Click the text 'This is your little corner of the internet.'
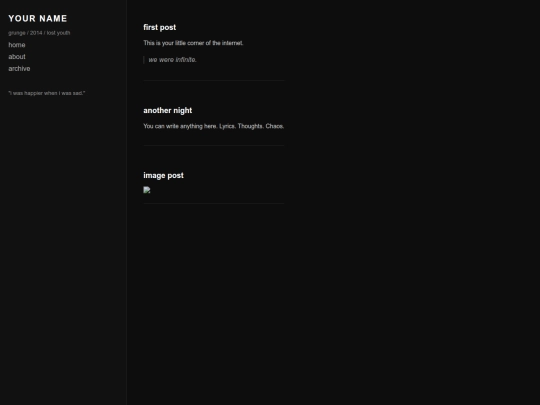 tap(193, 43)
